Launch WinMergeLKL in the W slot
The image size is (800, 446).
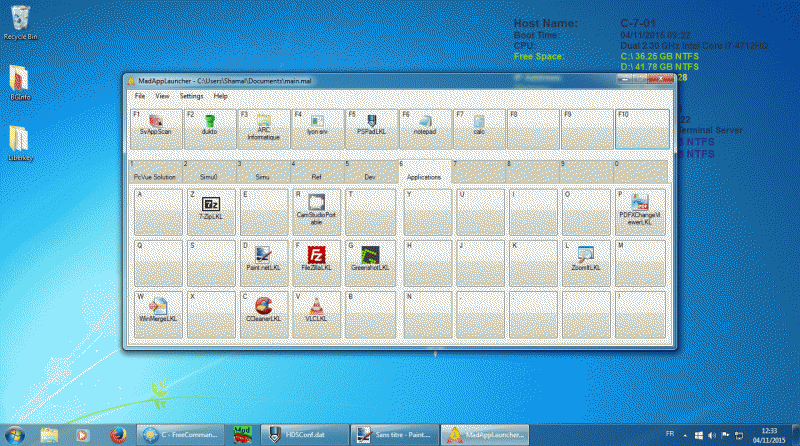point(158,314)
